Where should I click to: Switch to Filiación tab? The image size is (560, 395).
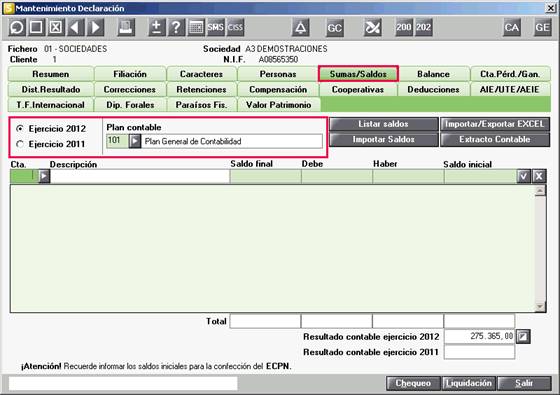(130, 74)
